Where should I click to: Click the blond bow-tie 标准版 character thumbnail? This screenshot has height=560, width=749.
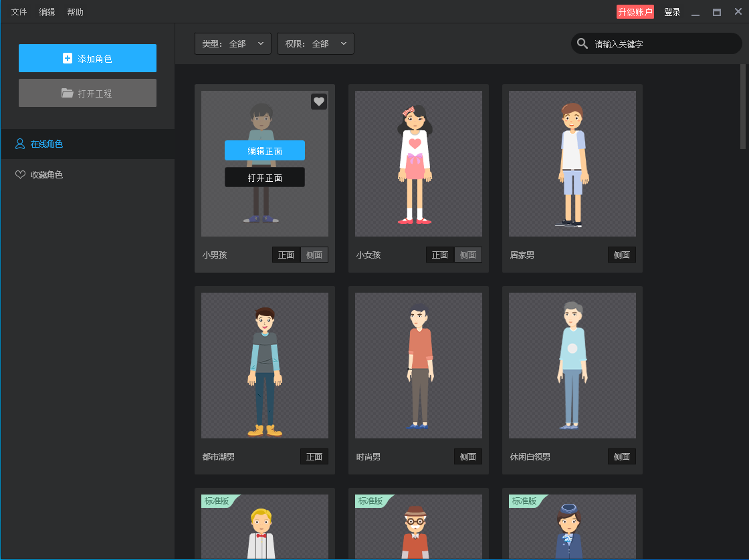click(x=265, y=527)
